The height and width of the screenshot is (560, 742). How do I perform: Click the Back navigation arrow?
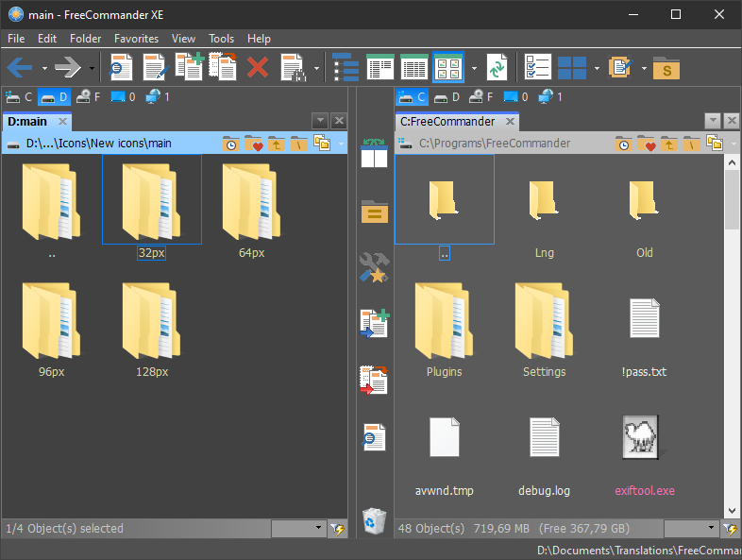(20, 68)
